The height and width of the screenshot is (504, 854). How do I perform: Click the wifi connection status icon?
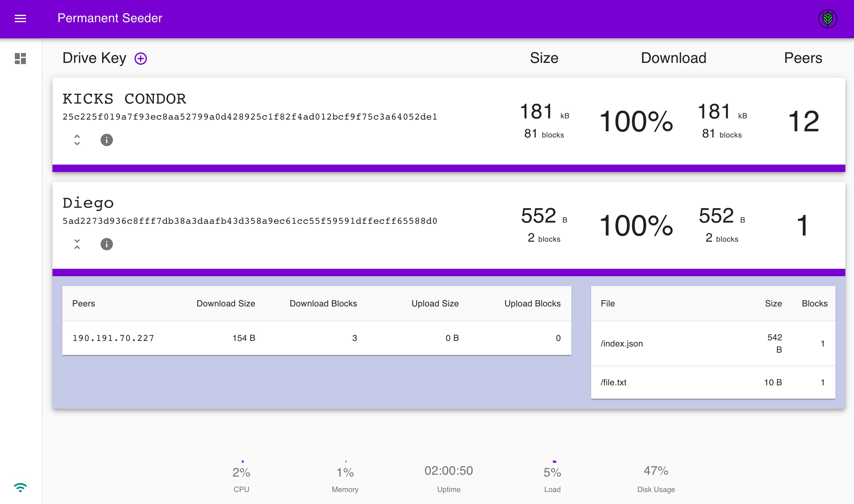(x=20, y=487)
